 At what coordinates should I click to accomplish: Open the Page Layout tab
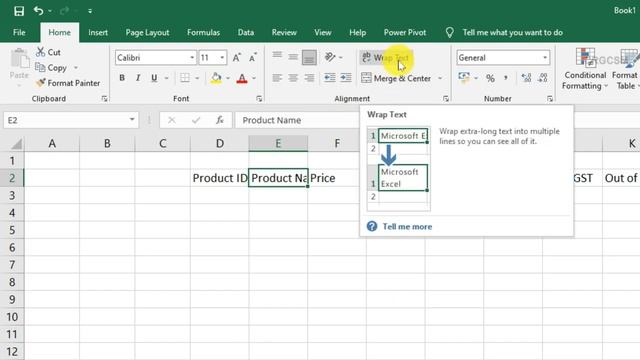pos(147,33)
